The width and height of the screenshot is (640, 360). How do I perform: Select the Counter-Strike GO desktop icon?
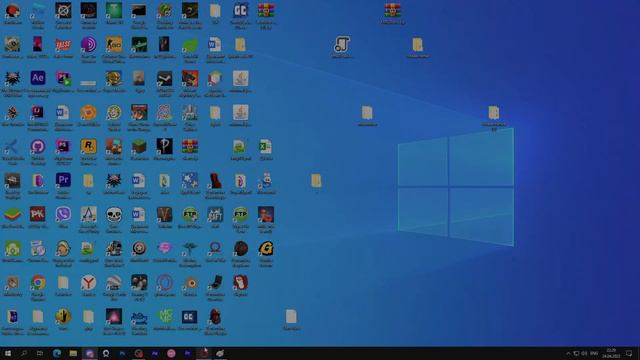[113, 44]
